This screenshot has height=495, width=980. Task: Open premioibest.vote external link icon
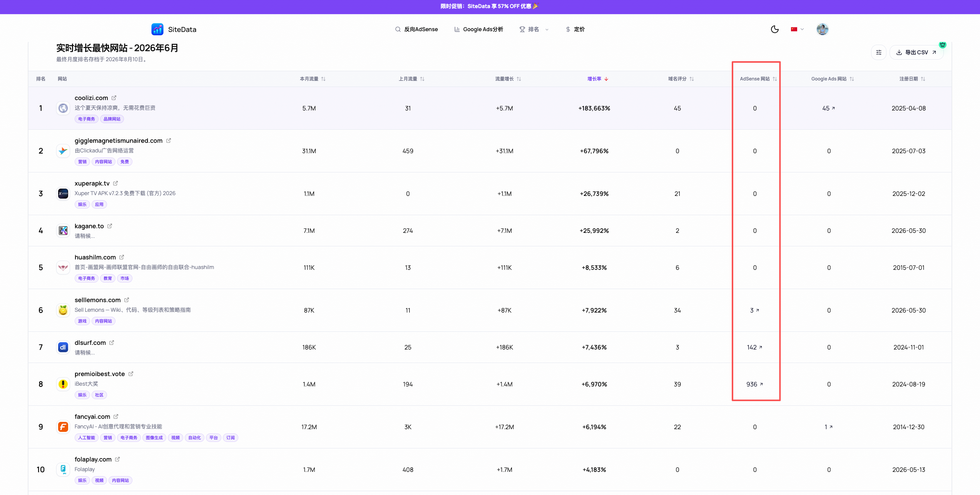click(x=131, y=374)
